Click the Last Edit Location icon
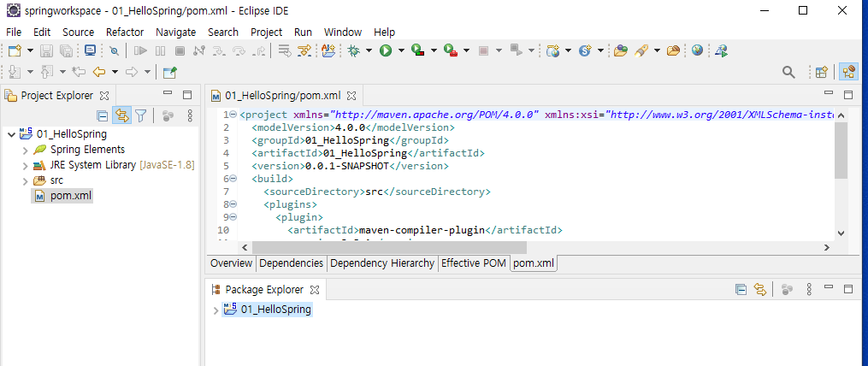 (80, 72)
